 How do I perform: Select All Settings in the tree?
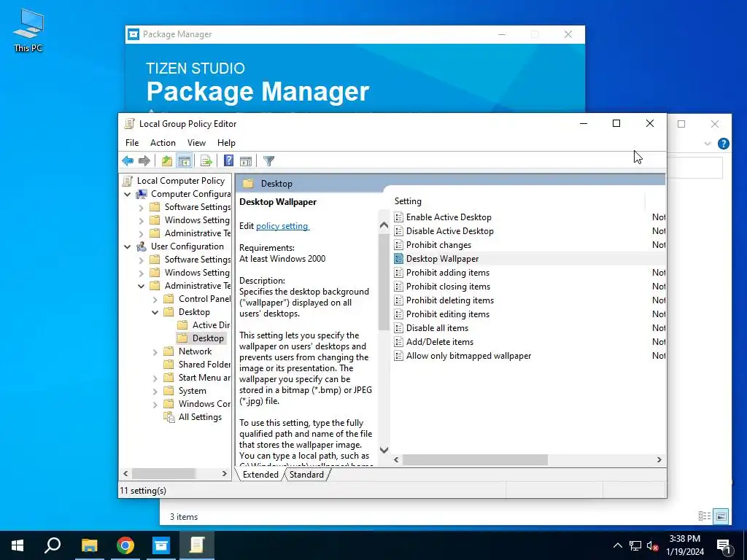pos(200,416)
